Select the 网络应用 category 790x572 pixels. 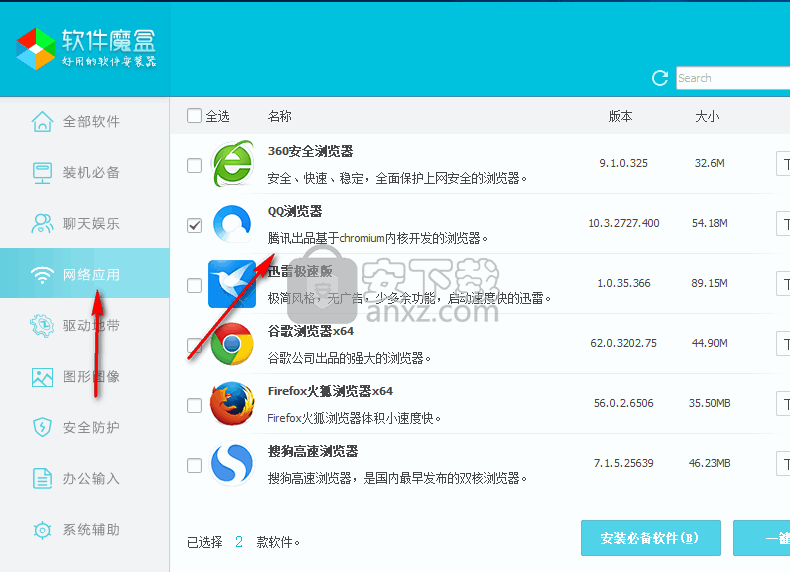[85, 273]
